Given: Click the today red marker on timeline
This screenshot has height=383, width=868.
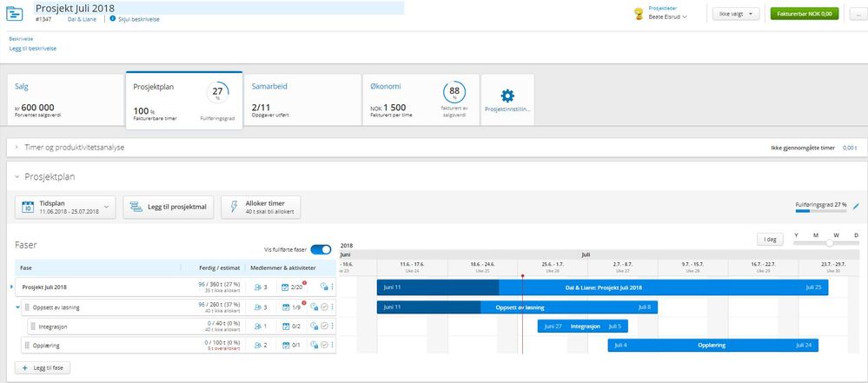Looking at the screenshot, I should click(x=522, y=275).
